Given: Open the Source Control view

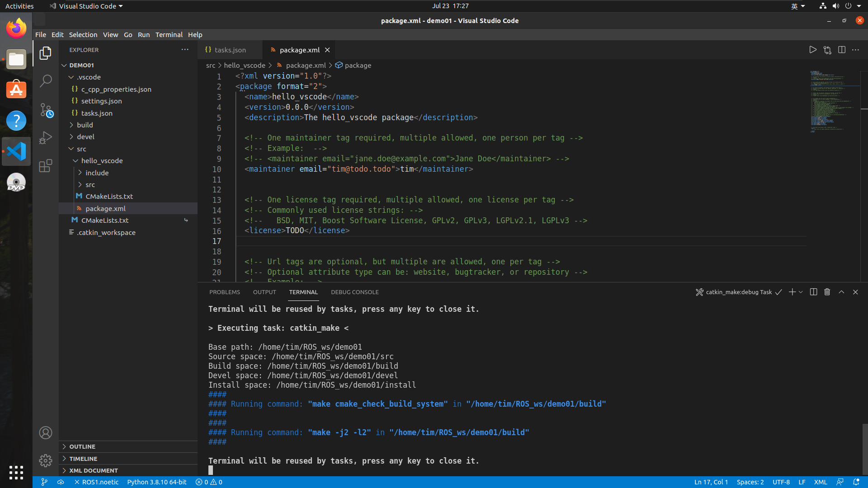Looking at the screenshot, I should (x=46, y=110).
